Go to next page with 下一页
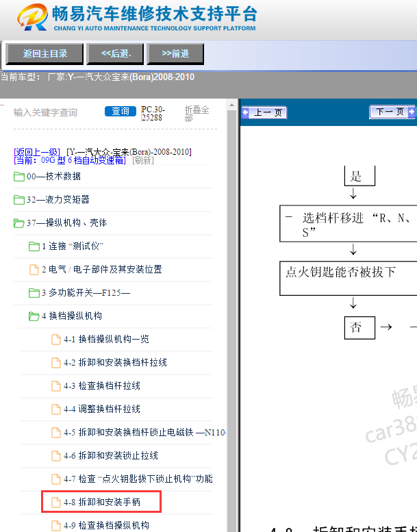The image size is (417, 532). click(392, 112)
